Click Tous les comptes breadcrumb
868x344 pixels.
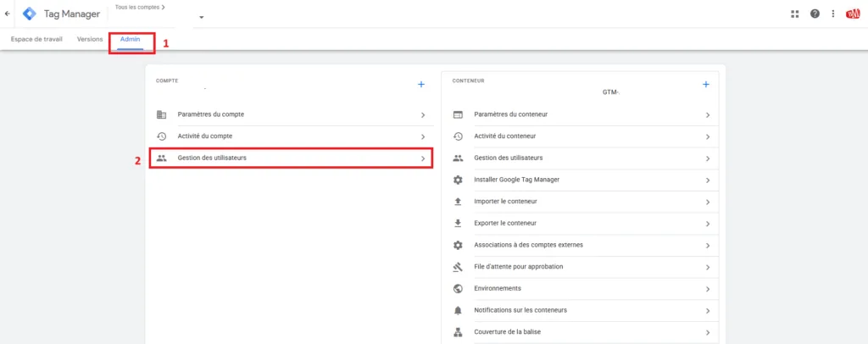tap(140, 7)
